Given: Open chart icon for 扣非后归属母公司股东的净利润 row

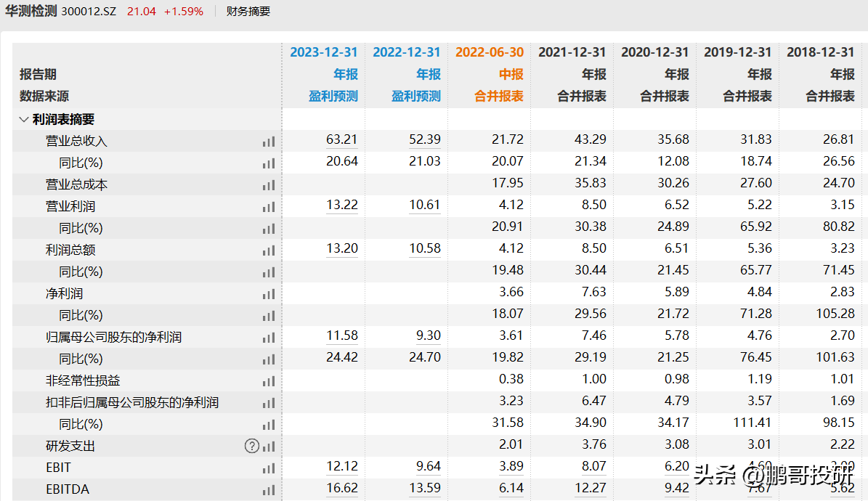Looking at the screenshot, I should point(269,403).
